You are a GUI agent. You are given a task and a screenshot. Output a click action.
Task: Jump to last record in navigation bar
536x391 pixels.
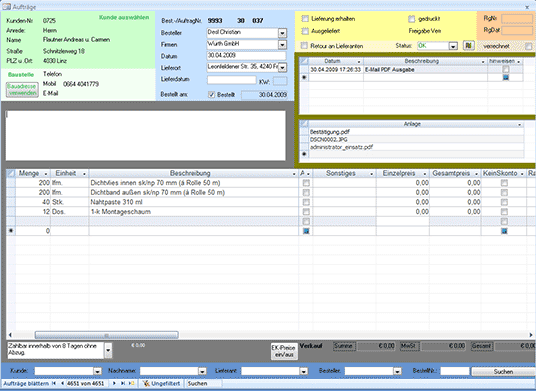[x=123, y=383]
